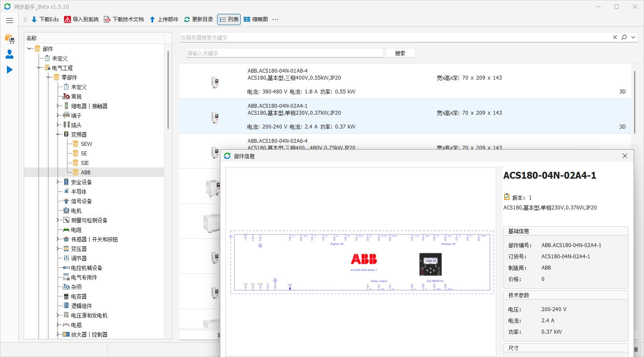Expand the 端子 tree node

58,116
